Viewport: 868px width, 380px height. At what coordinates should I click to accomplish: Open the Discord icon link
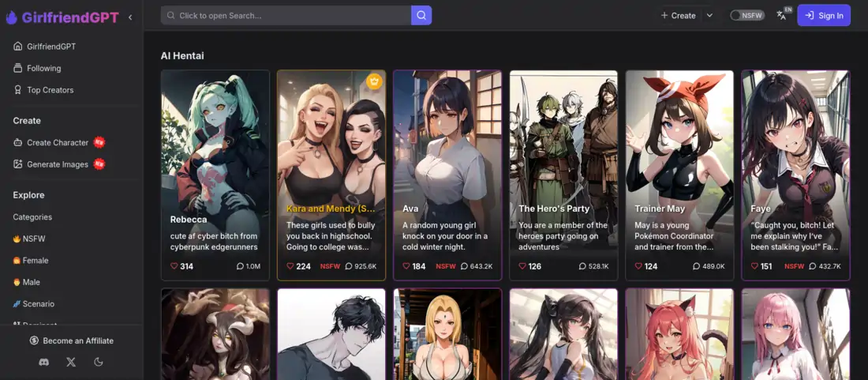click(43, 363)
